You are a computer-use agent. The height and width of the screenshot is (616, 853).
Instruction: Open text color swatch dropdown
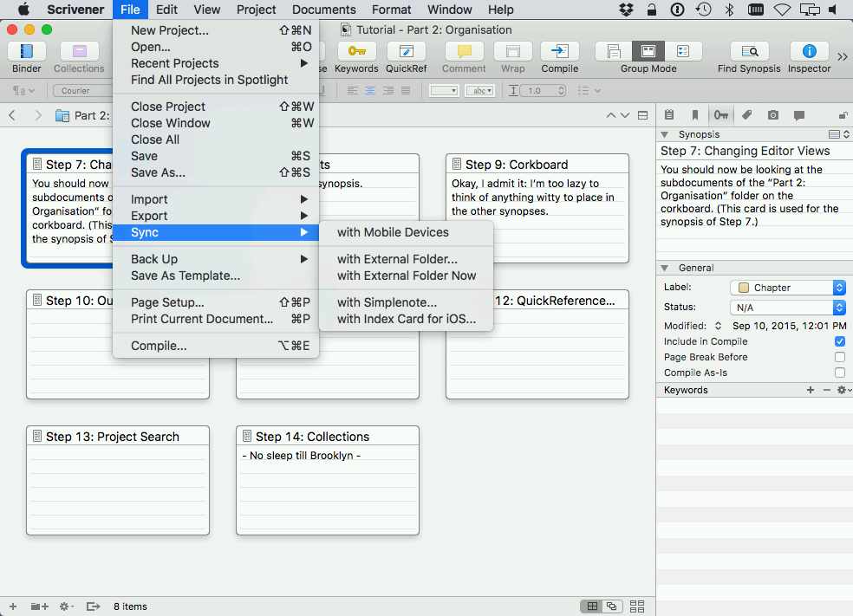tap(445, 91)
